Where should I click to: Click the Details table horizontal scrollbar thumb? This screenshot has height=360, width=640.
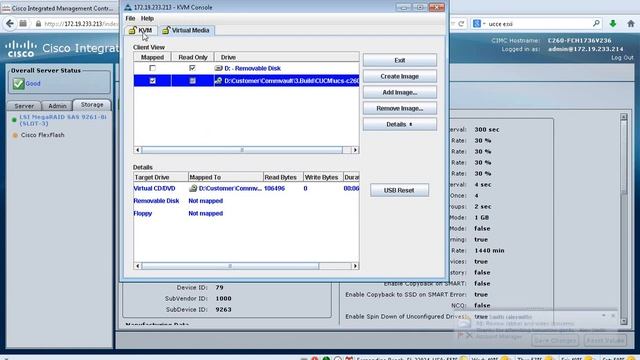point(230,266)
